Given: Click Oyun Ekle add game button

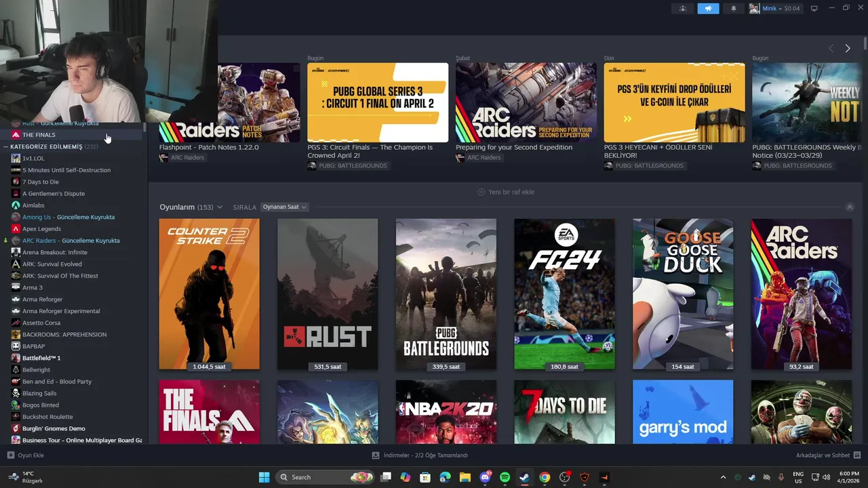Looking at the screenshot, I should tap(26, 455).
